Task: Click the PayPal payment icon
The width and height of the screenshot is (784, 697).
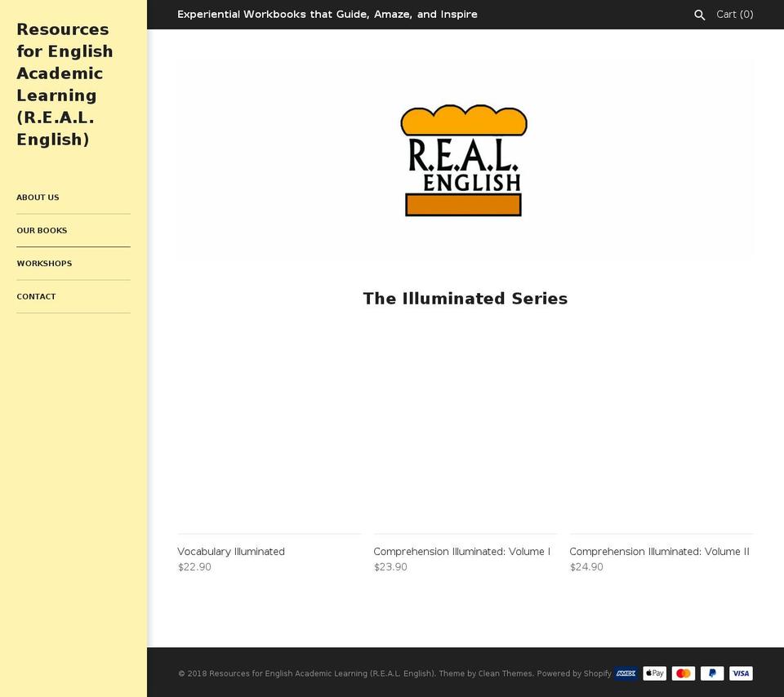Action: (712, 673)
